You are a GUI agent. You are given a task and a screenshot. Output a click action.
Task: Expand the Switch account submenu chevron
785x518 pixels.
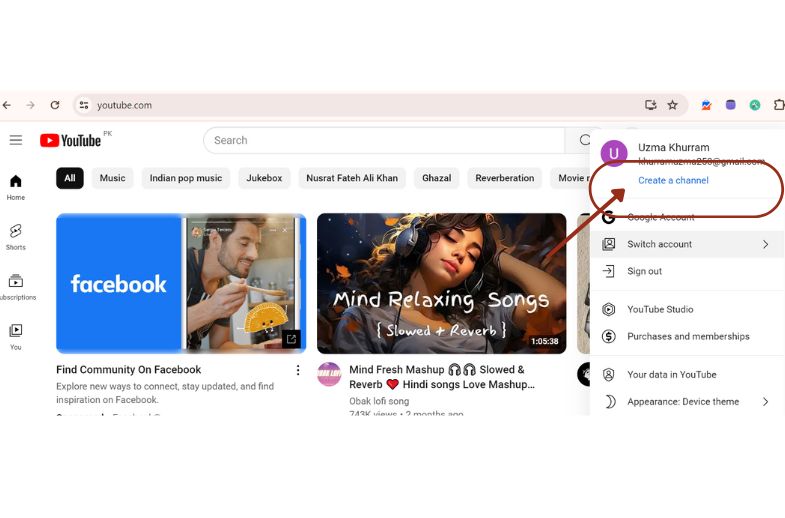pyautogui.click(x=765, y=244)
